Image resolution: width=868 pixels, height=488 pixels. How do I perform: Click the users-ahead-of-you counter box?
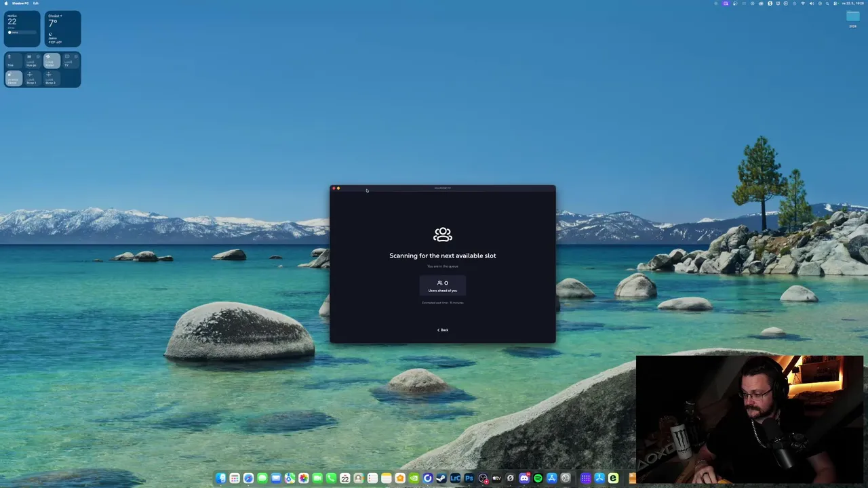pos(443,286)
